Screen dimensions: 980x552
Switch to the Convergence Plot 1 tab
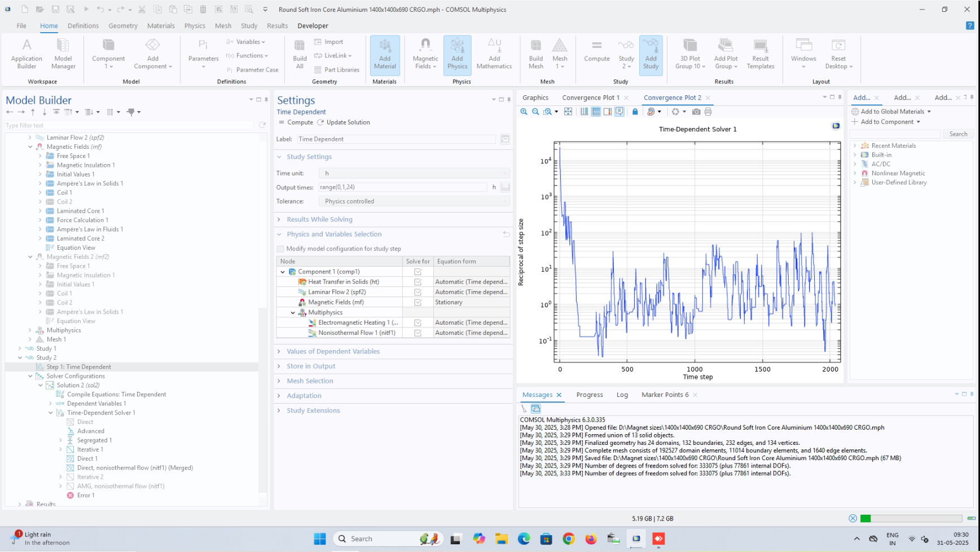[590, 98]
